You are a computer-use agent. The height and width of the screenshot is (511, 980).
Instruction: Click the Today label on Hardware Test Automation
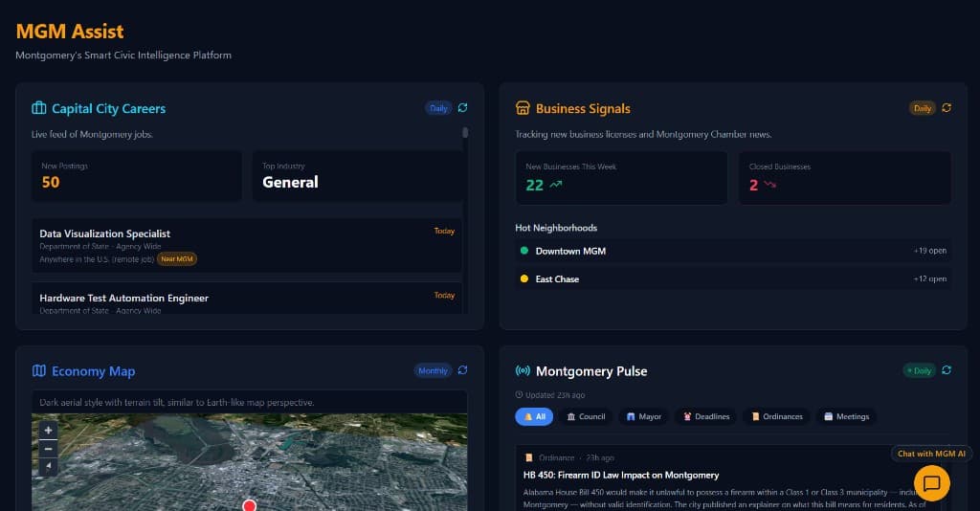coord(444,296)
